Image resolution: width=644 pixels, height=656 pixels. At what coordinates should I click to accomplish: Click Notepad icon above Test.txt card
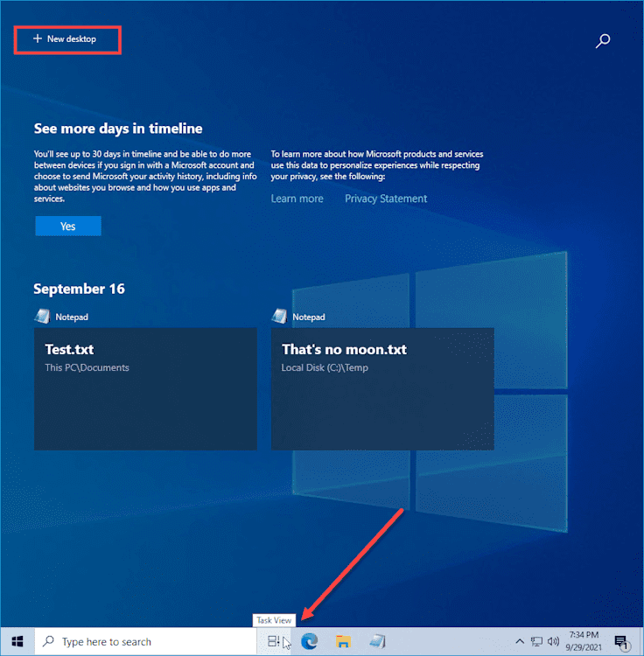42,317
